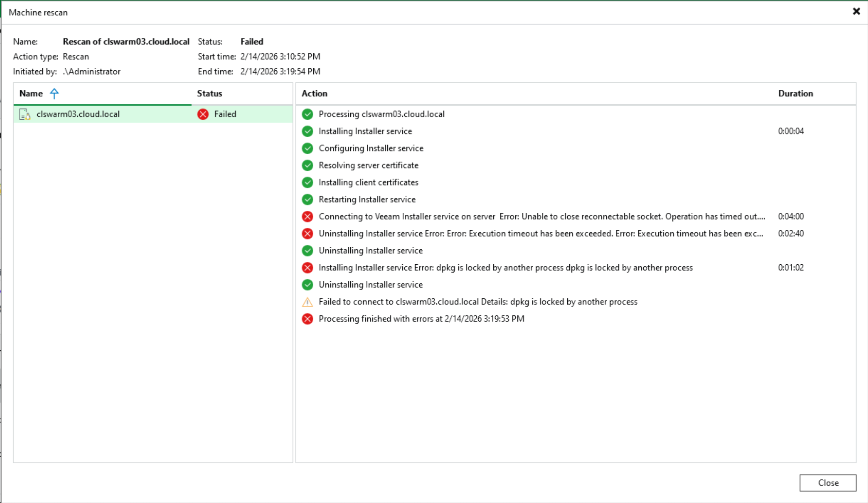Click the green icon beside Installing Installer service

tap(308, 131)
